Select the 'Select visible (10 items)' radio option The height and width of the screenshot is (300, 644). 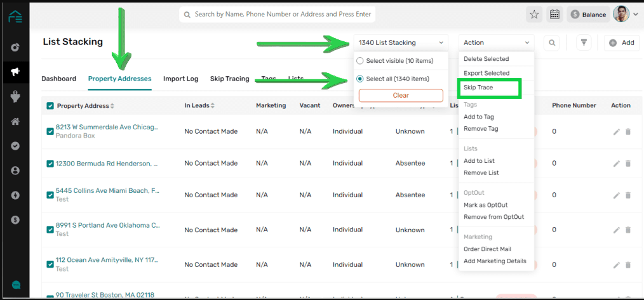(x=360, y=61)
